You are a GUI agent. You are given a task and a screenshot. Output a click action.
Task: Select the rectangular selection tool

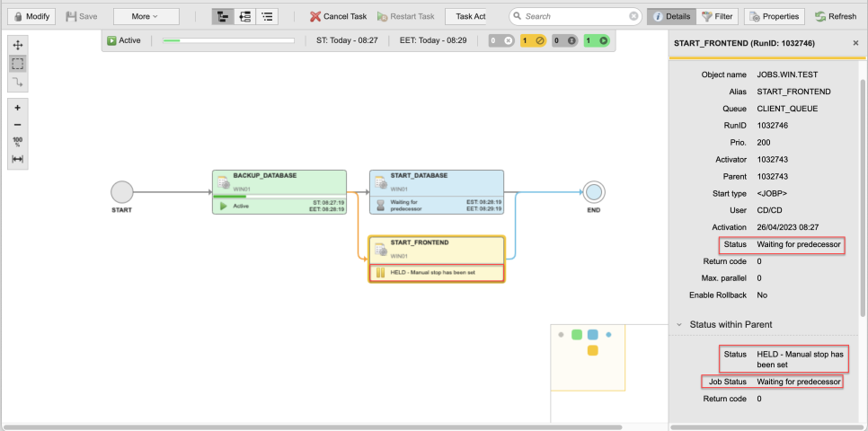pyautogui.click(x=18, y=64)
